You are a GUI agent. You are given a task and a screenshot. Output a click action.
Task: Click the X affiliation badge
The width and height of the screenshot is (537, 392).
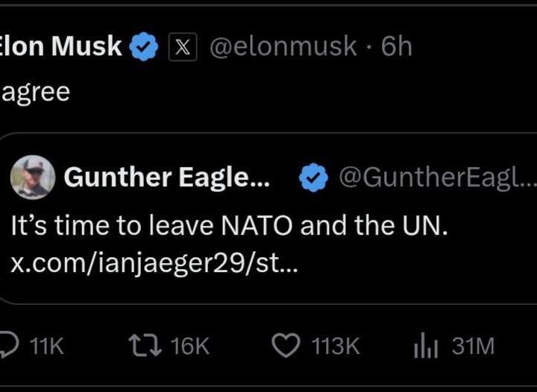(183, 48)
